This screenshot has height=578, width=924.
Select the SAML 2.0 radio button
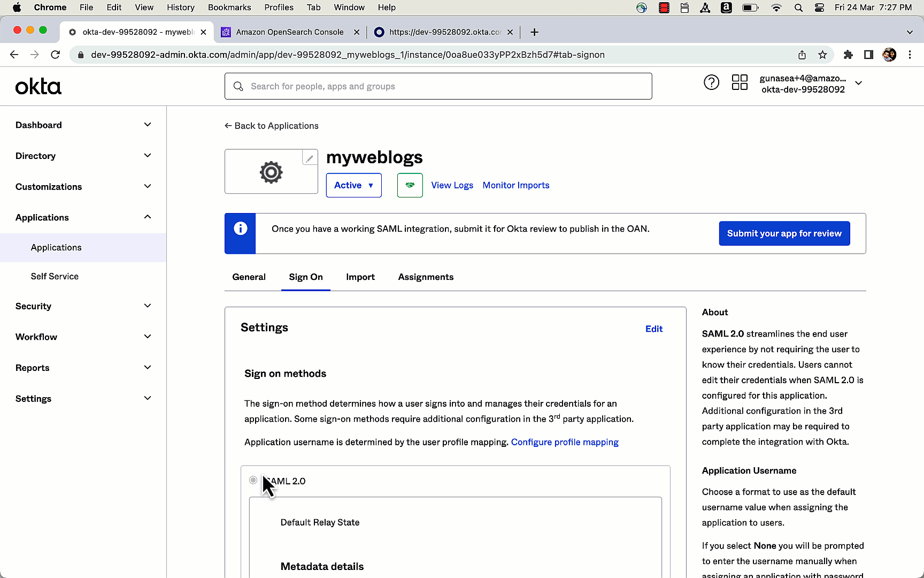point(253,480)
